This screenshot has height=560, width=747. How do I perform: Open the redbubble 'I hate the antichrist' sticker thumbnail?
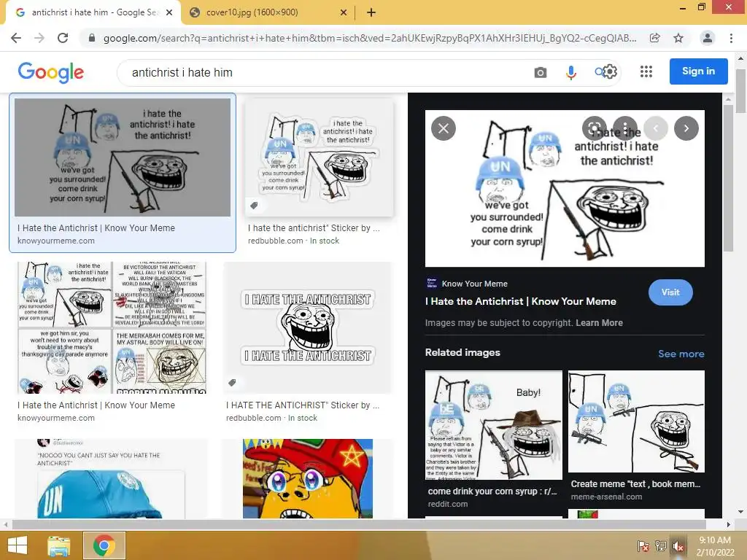pos(320,157)
